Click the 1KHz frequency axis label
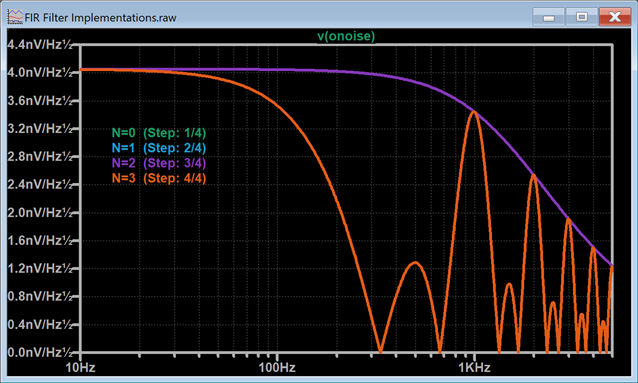Screen dimensions: 638x383 (x=474, y=368)
